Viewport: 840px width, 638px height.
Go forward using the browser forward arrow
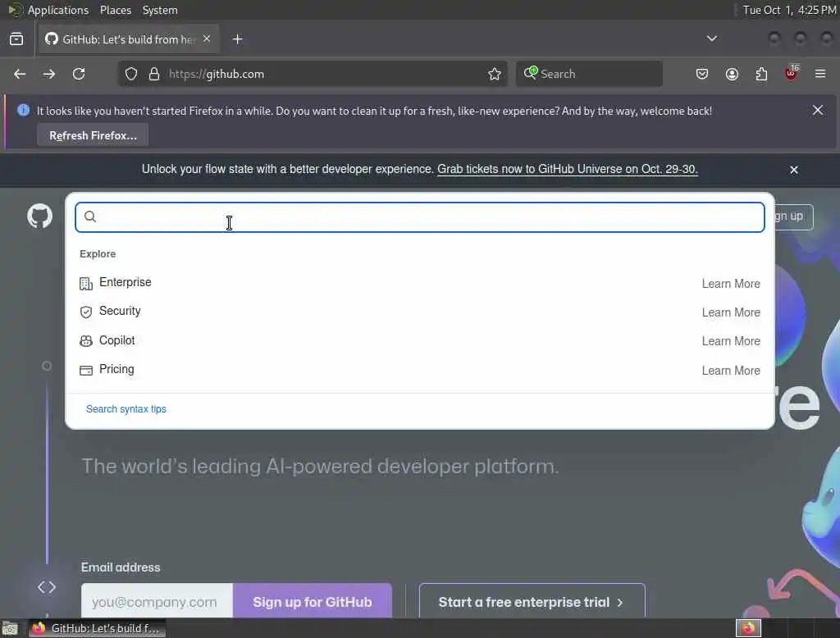[x=49, y=74]
